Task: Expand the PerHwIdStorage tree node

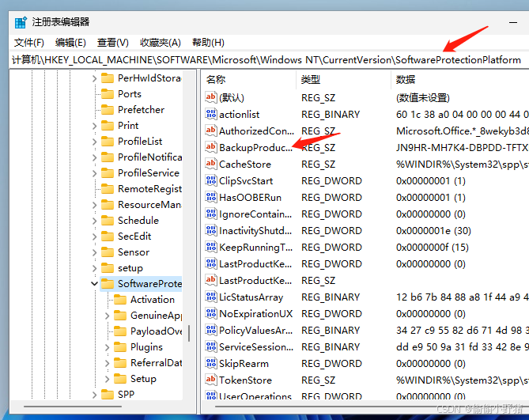Action: 94,78
